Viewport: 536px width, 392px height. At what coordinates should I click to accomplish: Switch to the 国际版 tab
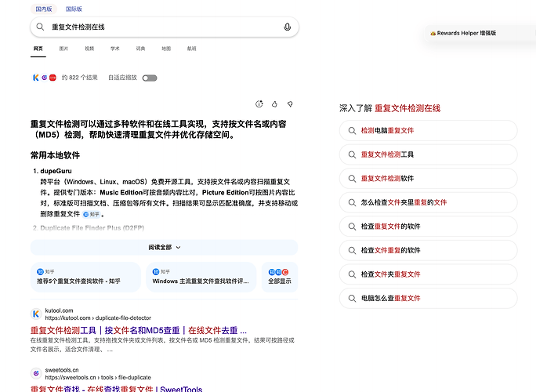tap(74, 9)
